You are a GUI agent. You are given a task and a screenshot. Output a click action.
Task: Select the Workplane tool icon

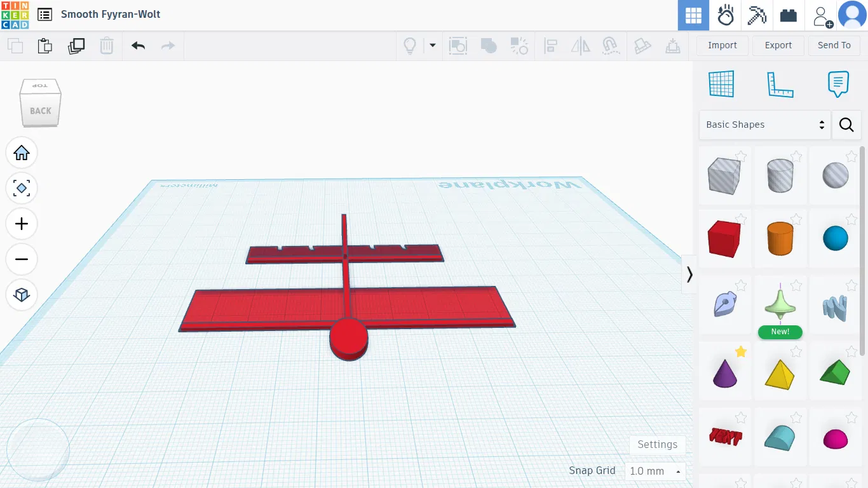click(x=721, y=84)
